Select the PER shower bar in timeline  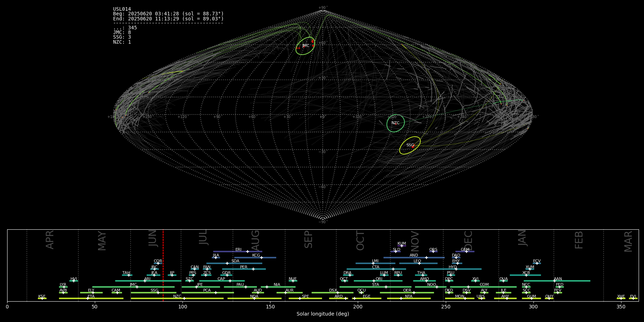point(244,269)
